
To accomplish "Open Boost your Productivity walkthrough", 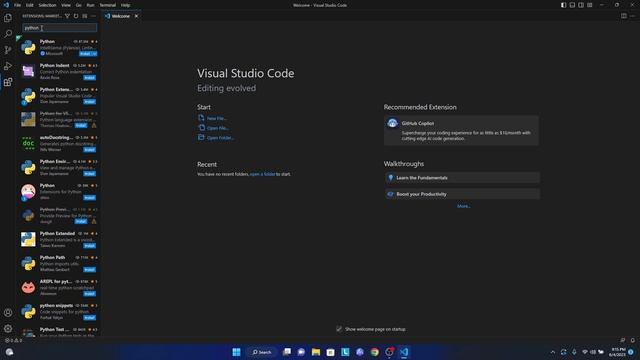I will (462, 194).
